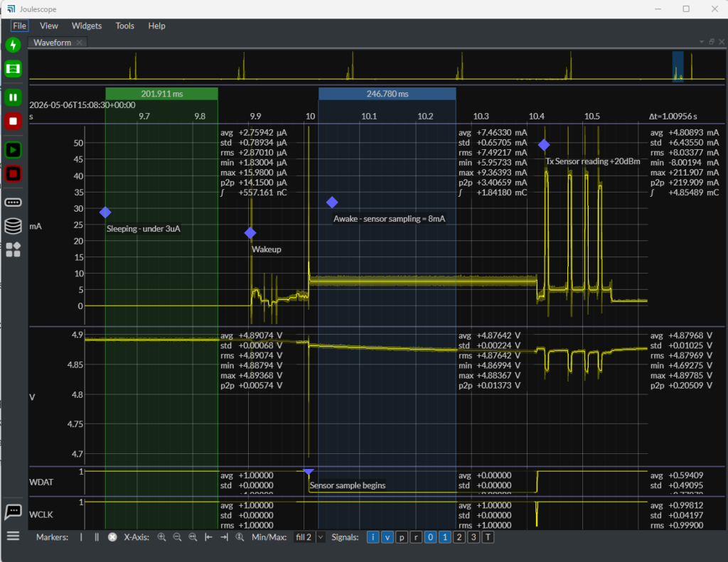This screenshot has height=562, width=728.
Task: Open the Widgets menu
Action: 86,26
